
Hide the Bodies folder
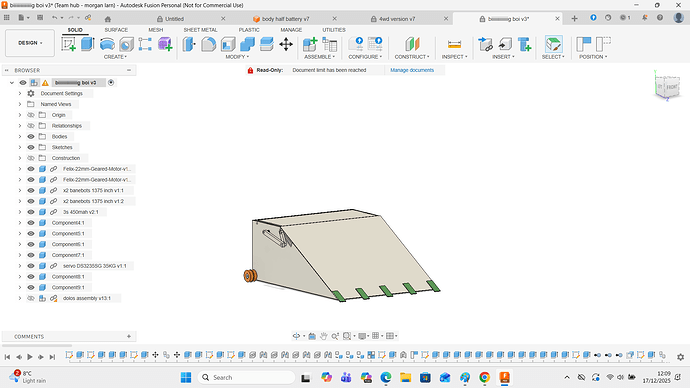(31, 136)
